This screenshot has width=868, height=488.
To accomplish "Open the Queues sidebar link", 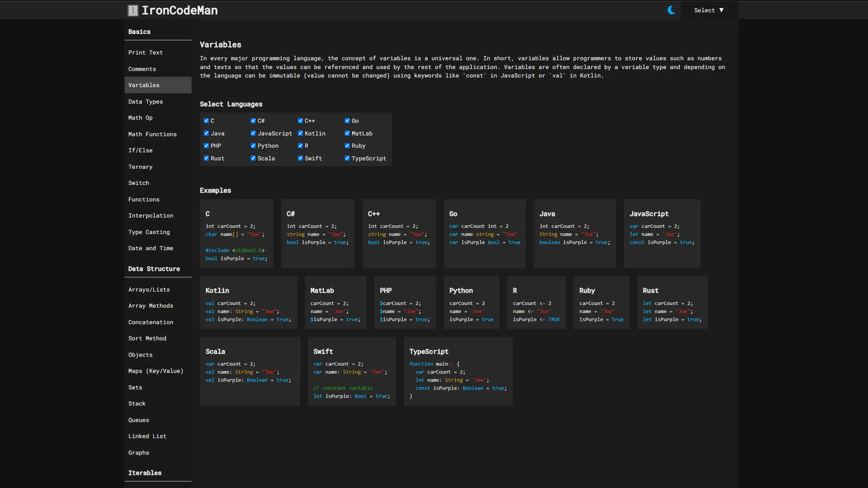I will pos(158,420).
